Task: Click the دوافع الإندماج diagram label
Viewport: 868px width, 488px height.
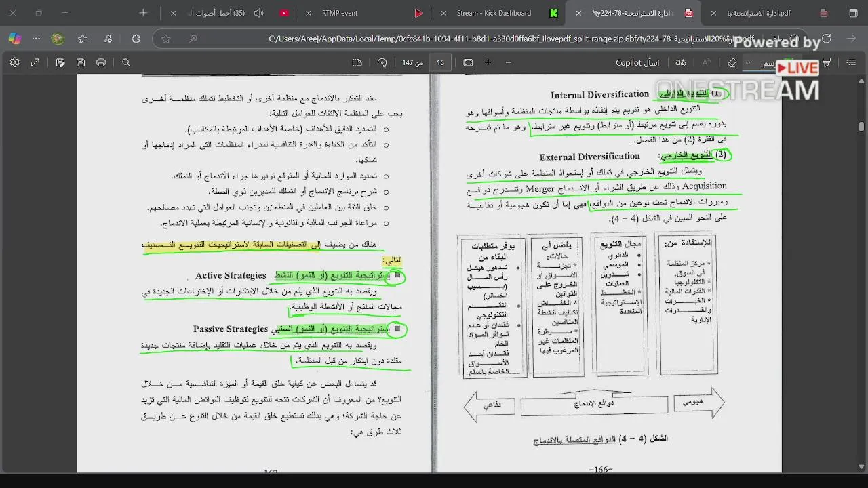Action: pyautogui.click(x=593, y=404)
